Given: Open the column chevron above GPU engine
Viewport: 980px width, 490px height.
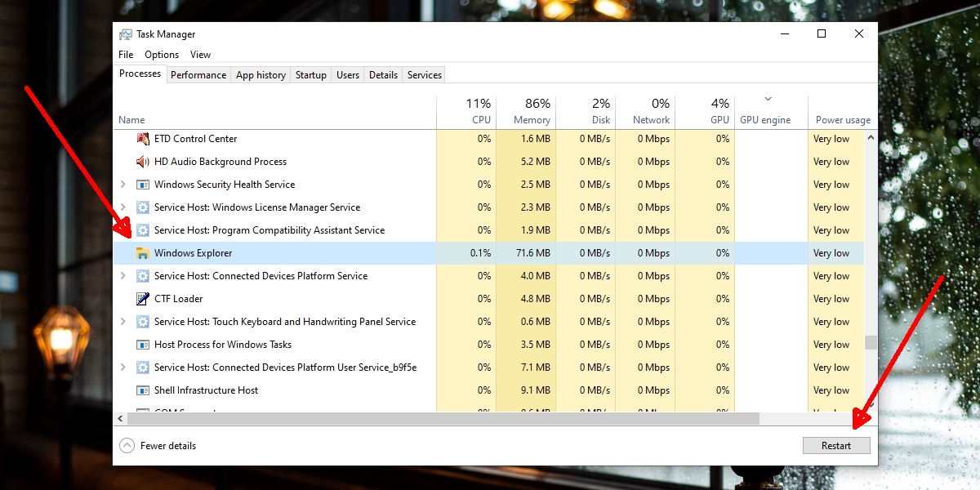Looking at the screenshot, I should [x=768, y=100].
